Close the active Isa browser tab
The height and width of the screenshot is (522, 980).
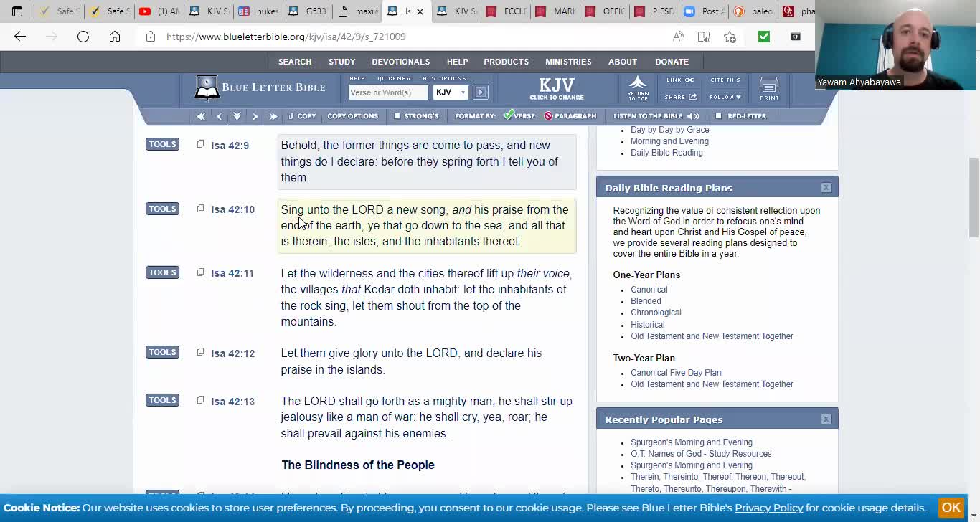420,11
